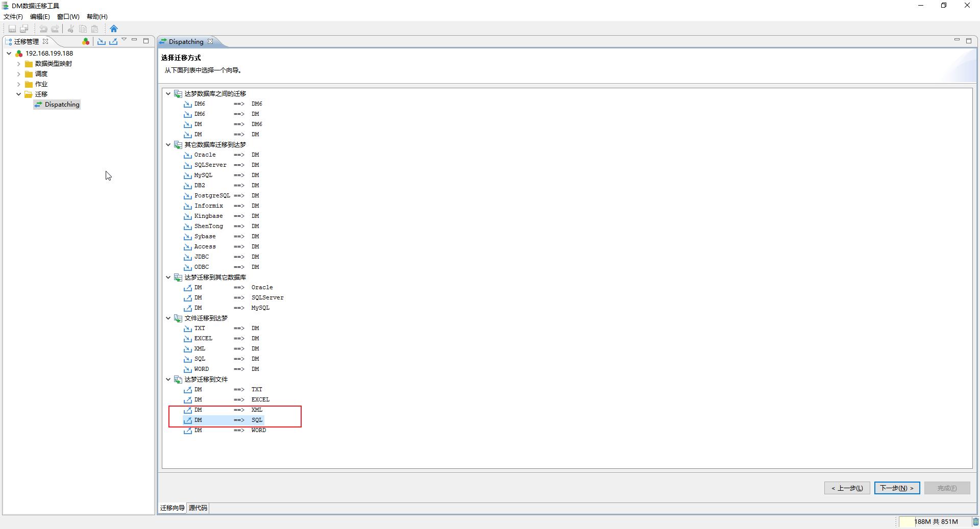Image resolution: width=980 pixels, height=529 pixels.
Task: Click the Redo toolbar icon
Action: pos(55,29)
